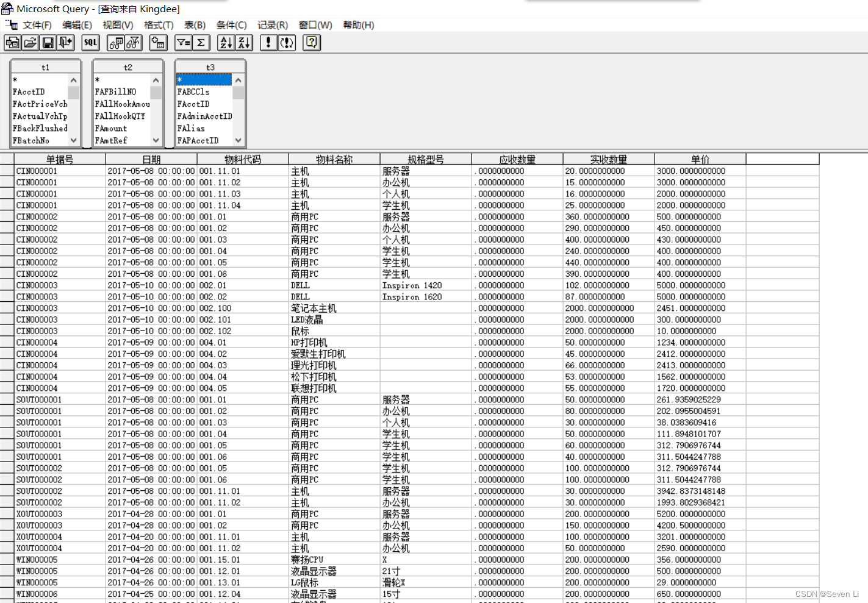Click the price cell 3942.8373148148
Viewport: 868px width, 603px height.
coord(700,491)
